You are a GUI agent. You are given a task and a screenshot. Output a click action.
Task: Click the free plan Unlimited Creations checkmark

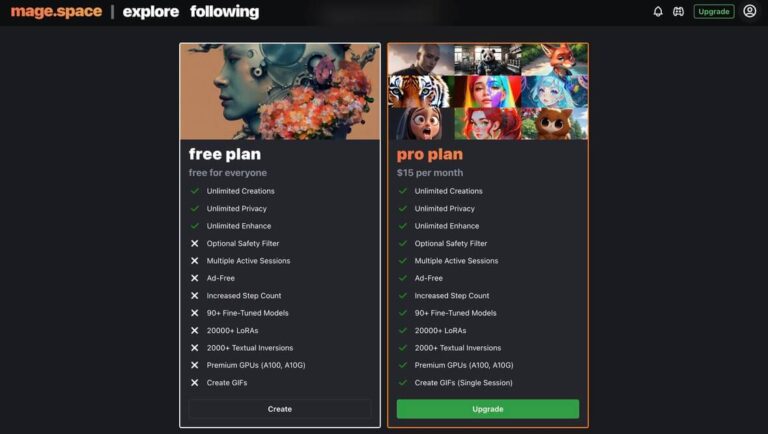point(194,191)
